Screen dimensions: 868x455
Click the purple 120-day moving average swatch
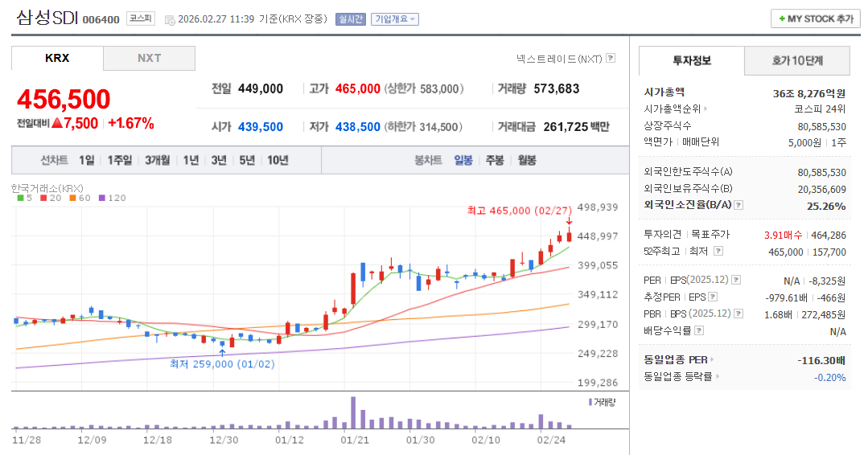click(x=102, y=198)
